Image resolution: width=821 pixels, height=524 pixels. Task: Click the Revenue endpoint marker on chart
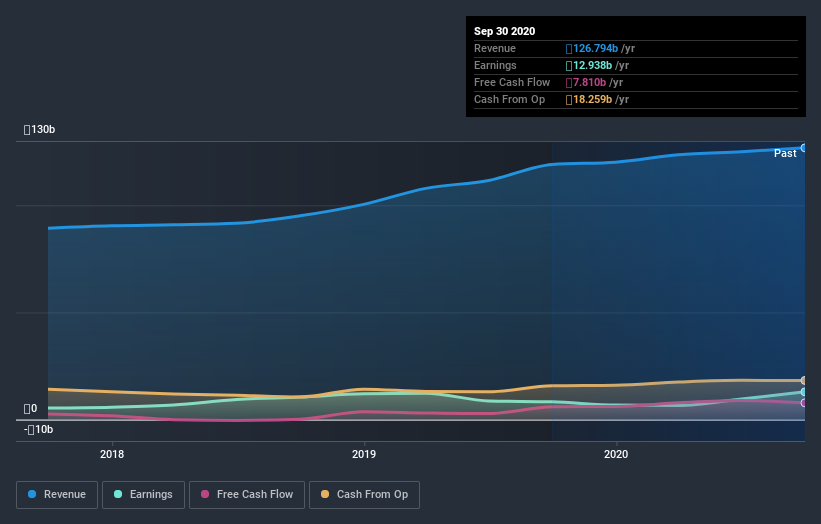804,148
